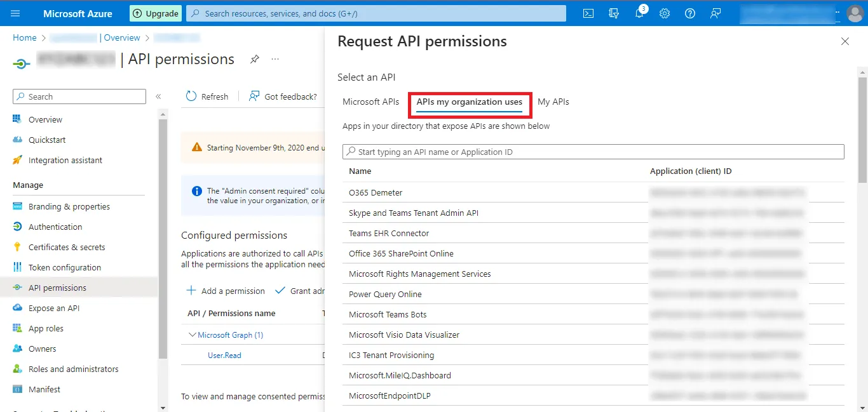The width and height of the screenshot is (868, 412).
Task: Select Office 365 SharePoint Online API
Action: pos(401,253)
